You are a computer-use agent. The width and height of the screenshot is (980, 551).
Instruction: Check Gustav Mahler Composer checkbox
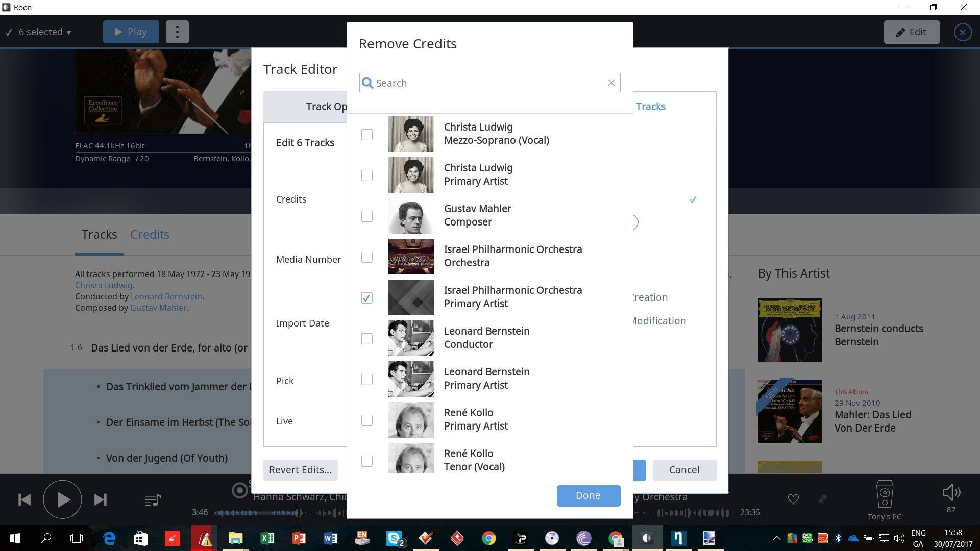[366, 216]
